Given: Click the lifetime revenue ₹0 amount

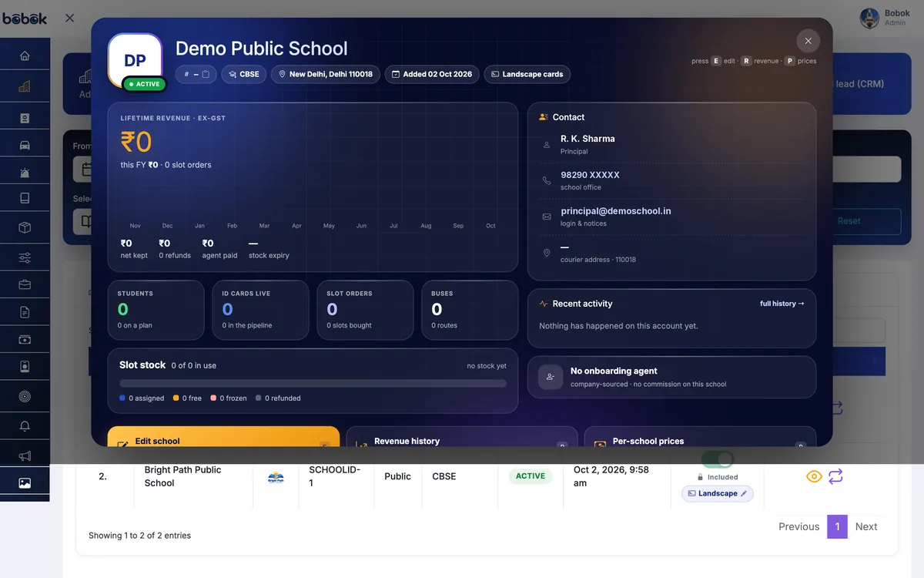Looking at the screenshot, I should pyautogui.click(x=136, y=143).
